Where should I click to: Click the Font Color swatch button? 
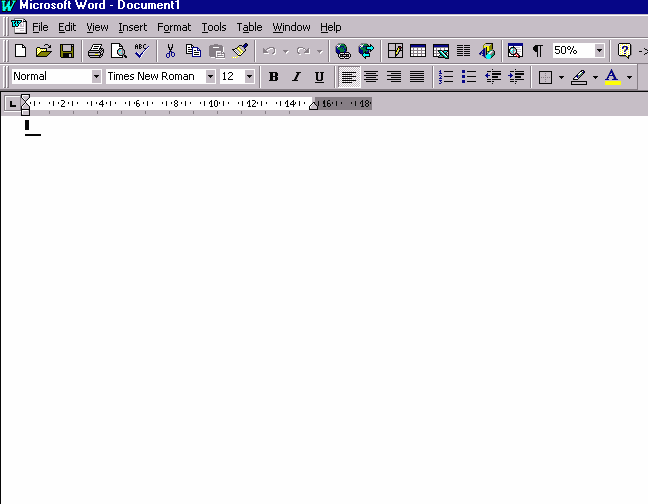(x=612, y=77)
